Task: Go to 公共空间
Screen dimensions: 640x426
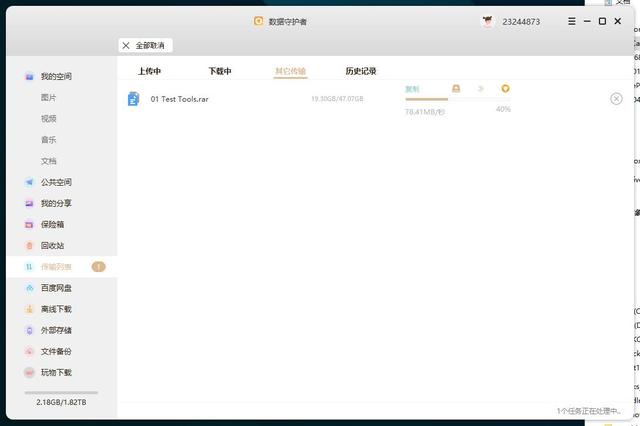Action: tap(56, 182)
